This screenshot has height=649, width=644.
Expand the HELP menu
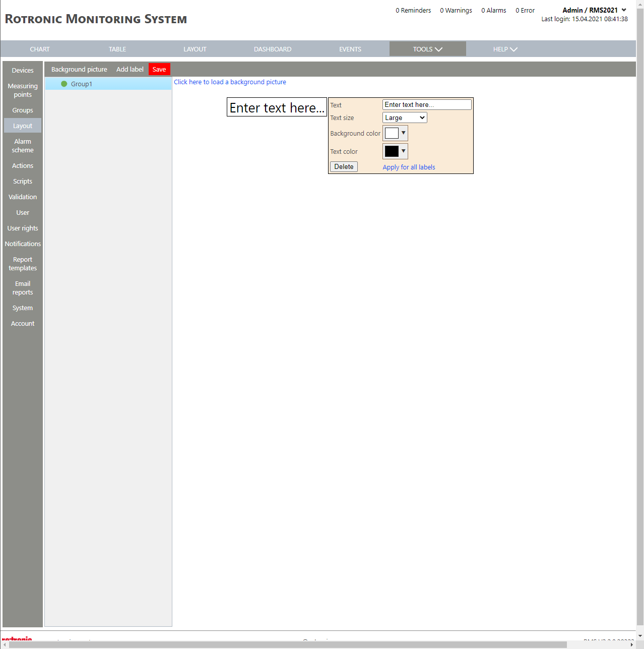click(x=505, y=49)
